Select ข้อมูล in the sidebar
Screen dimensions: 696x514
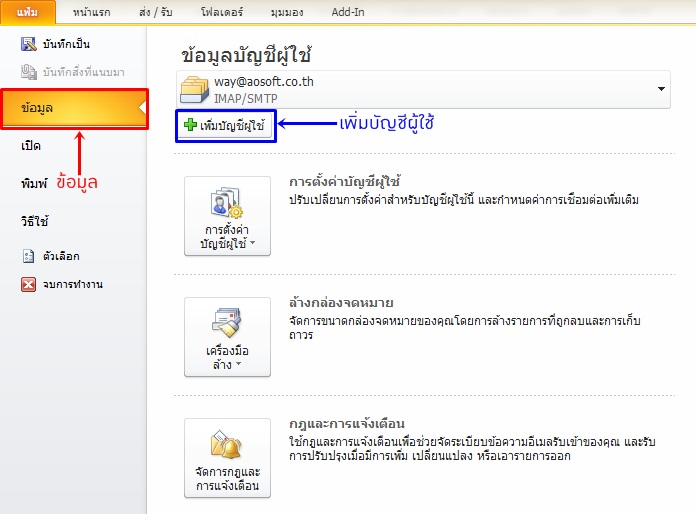[x=75, y=109]
